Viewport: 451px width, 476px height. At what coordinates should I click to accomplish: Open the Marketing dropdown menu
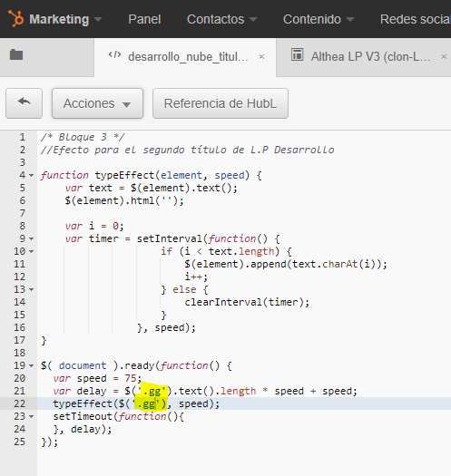click(x=65, y=19)
